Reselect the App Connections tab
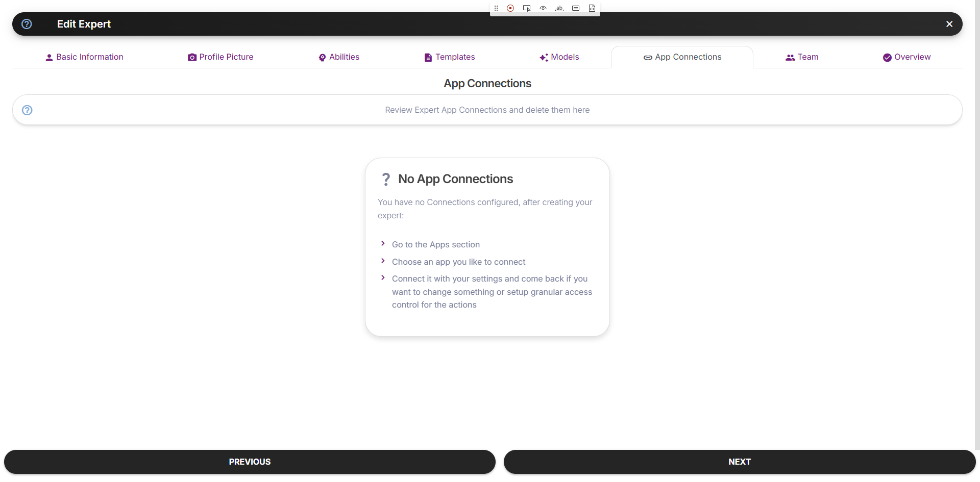Viewport: 980px width, 482px height. (682, 57)
